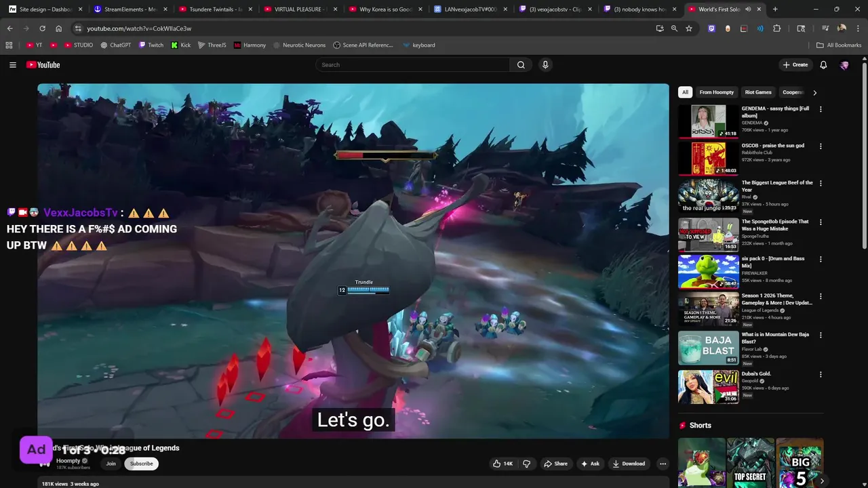Viewport: 868px width, 488px height.
Task: Open options for Season 1 2026 Theme video
Action: pos(821,296)
